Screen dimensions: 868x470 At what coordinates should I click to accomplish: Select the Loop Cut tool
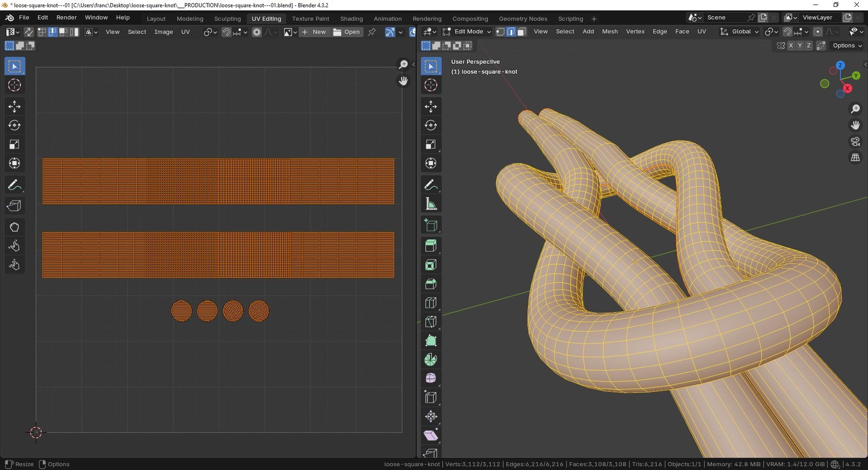(431, 303)
